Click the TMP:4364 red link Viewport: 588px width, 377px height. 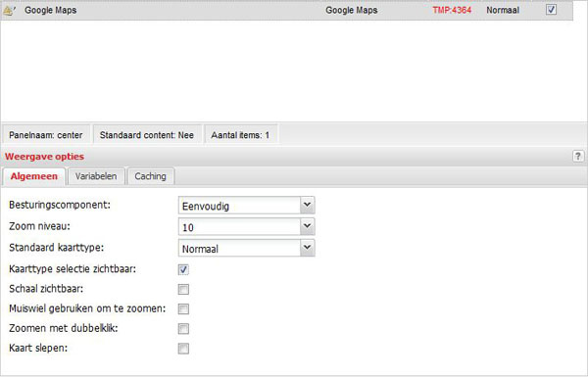(452, 10)
